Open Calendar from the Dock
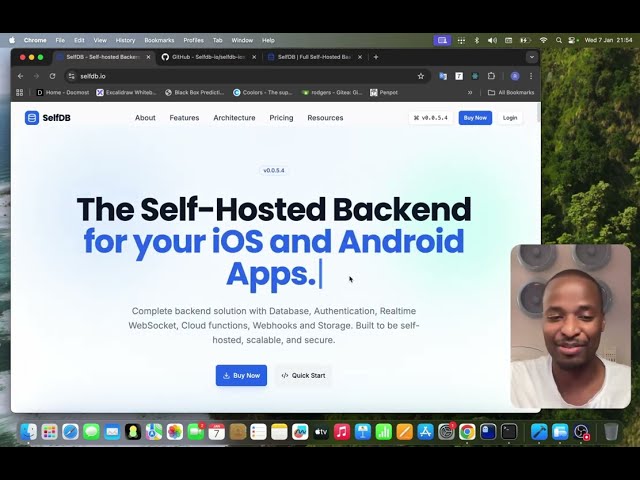Viewport: 640px width, 480px height. click(217, 432)
